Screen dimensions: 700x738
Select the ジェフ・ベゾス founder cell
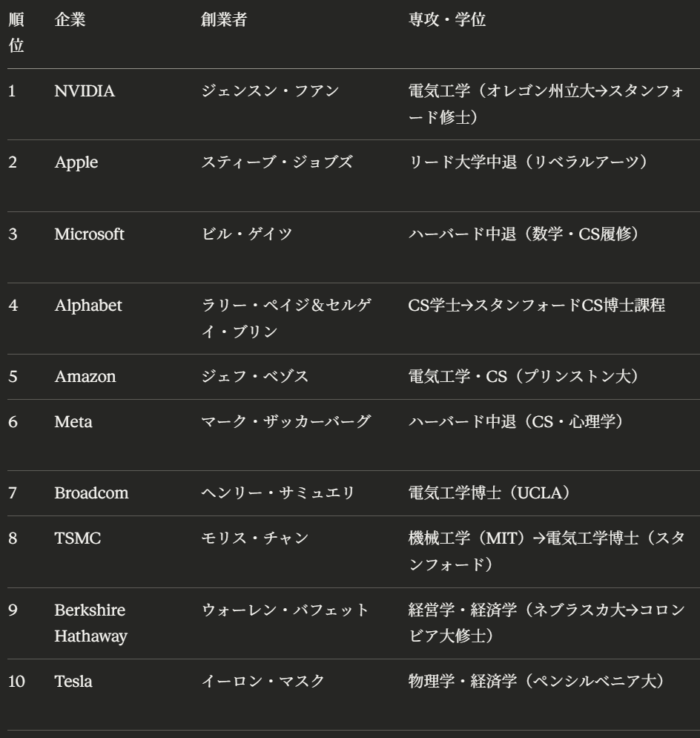point(255,376)
